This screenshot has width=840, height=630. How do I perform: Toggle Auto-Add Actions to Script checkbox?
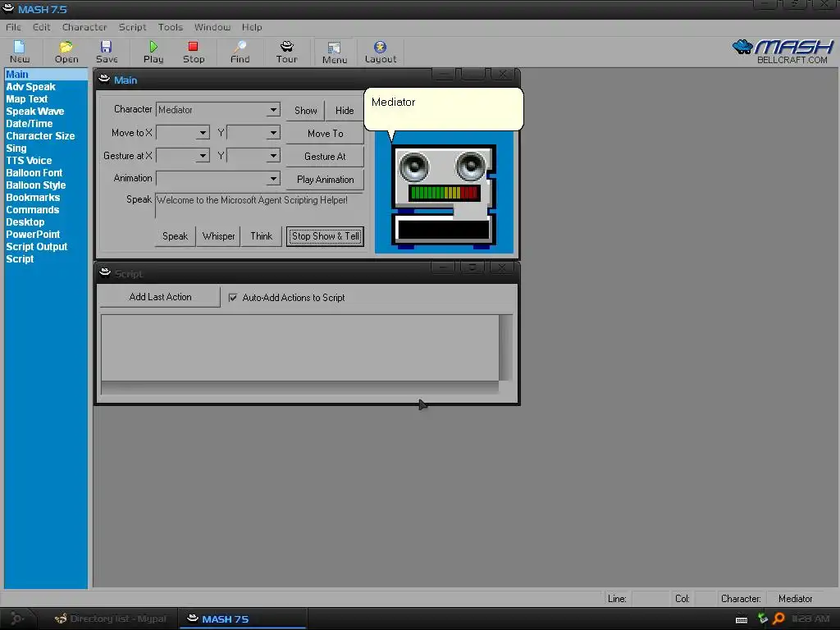click(x=233, y=297)
